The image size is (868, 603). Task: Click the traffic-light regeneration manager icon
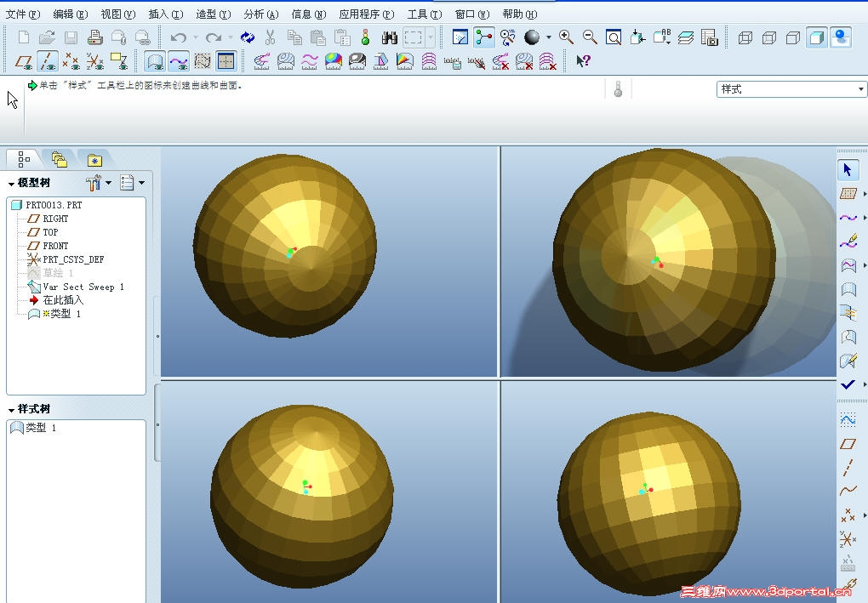point(365,37)
